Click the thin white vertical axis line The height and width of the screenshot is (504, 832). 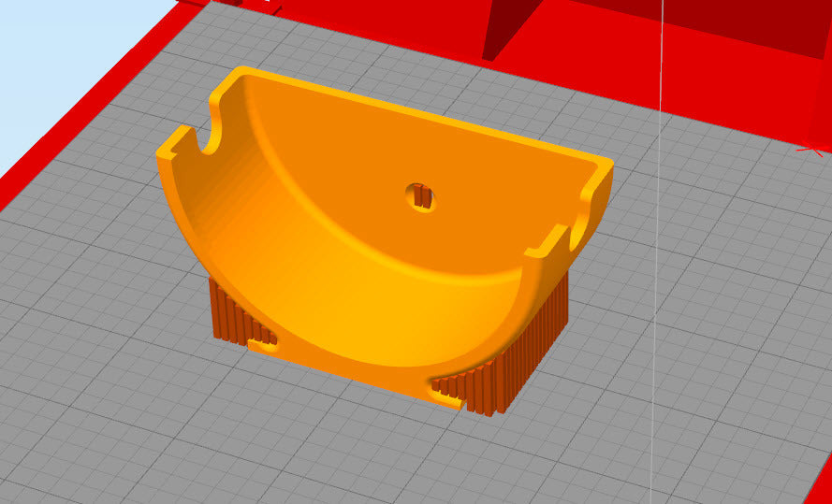click(x=661, y=281)
